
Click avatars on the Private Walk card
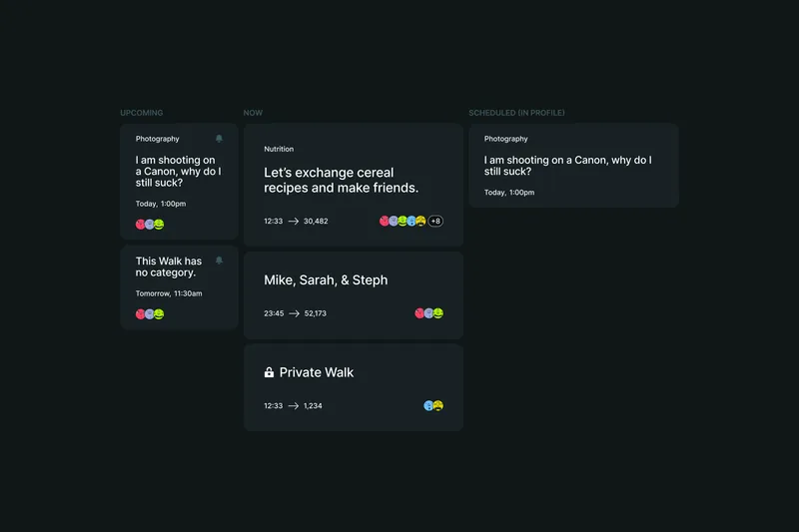click(433, 406)
